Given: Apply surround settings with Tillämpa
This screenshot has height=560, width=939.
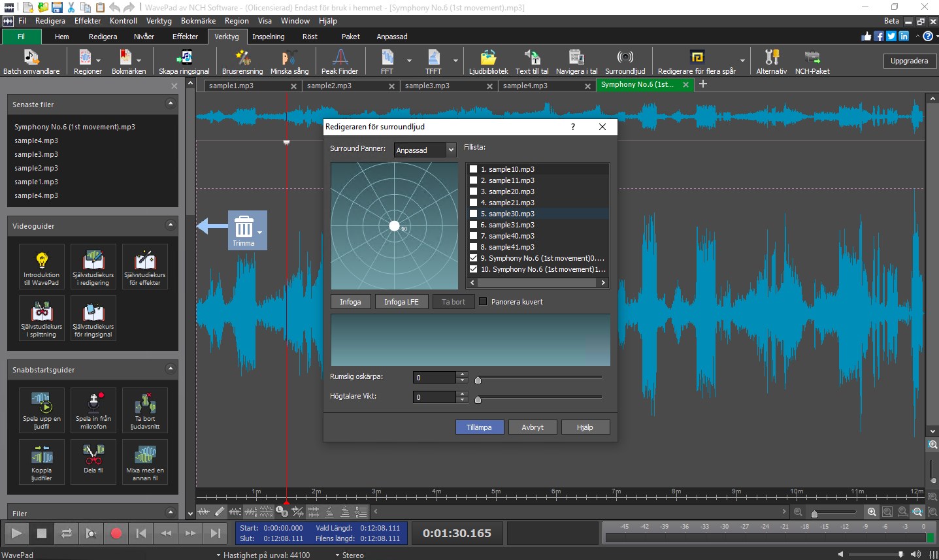Looking at the screenshot, I should point(480,427).
